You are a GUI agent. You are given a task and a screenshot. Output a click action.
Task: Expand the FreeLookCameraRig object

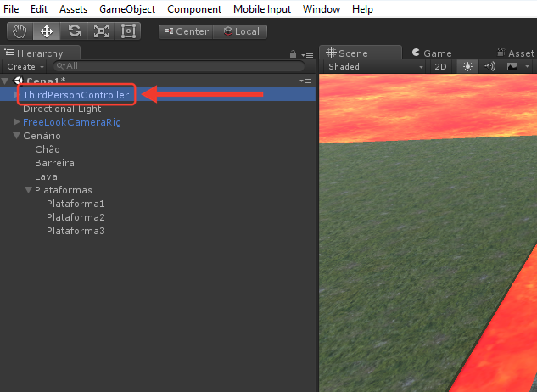16,122
